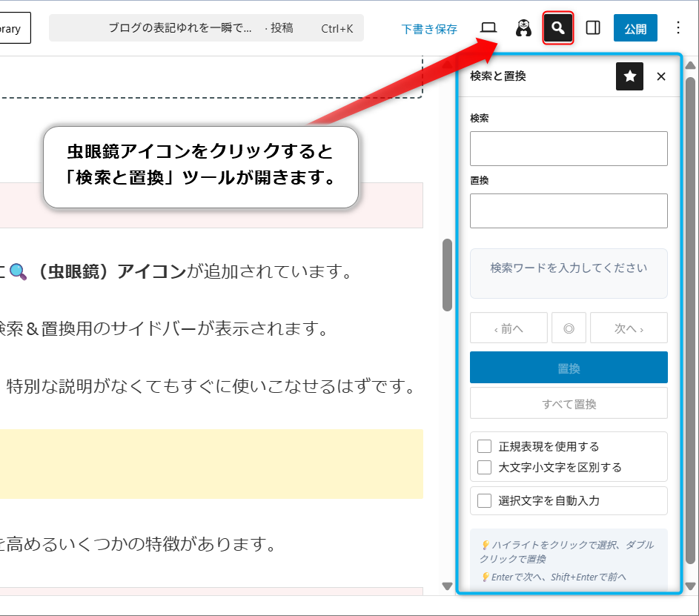The image size is (699, 616).
Task: Click すべて置換 button
Action: pos(569,403)
